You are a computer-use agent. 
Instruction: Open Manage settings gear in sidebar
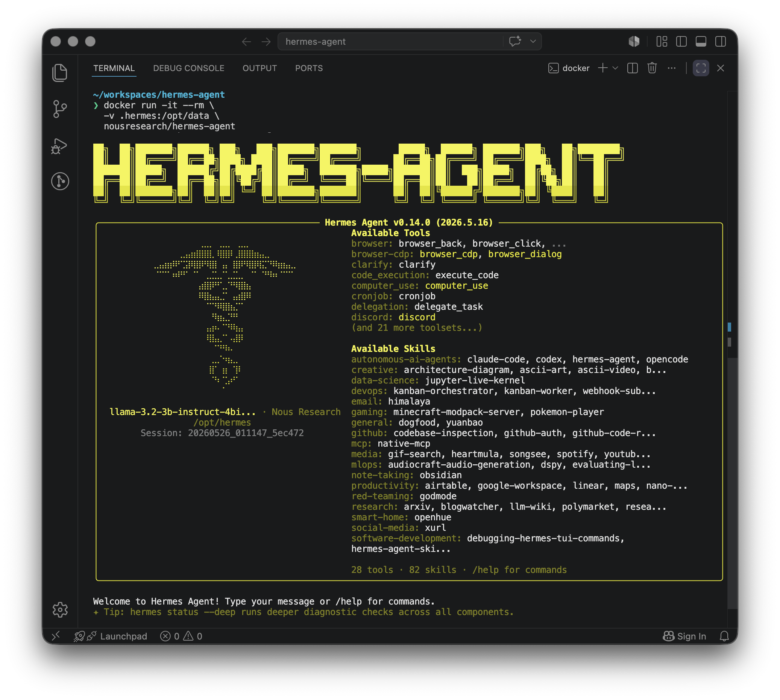click(60, 610)
